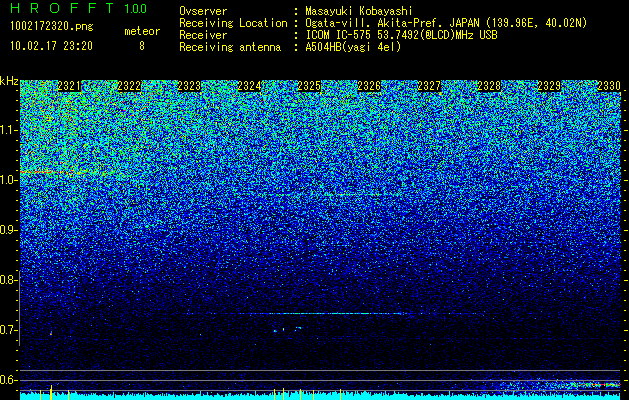Click the meteor label
629x400 pixels.
142,31
